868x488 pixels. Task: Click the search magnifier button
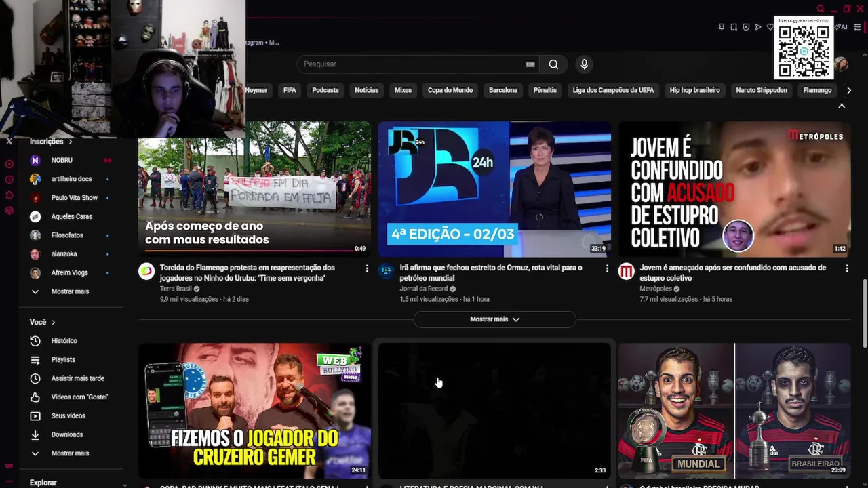click(x=553, y=64)
